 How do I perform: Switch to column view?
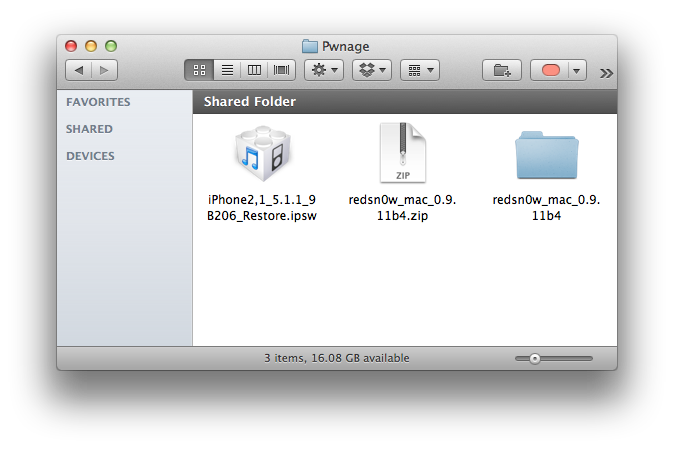pos(254,70)
